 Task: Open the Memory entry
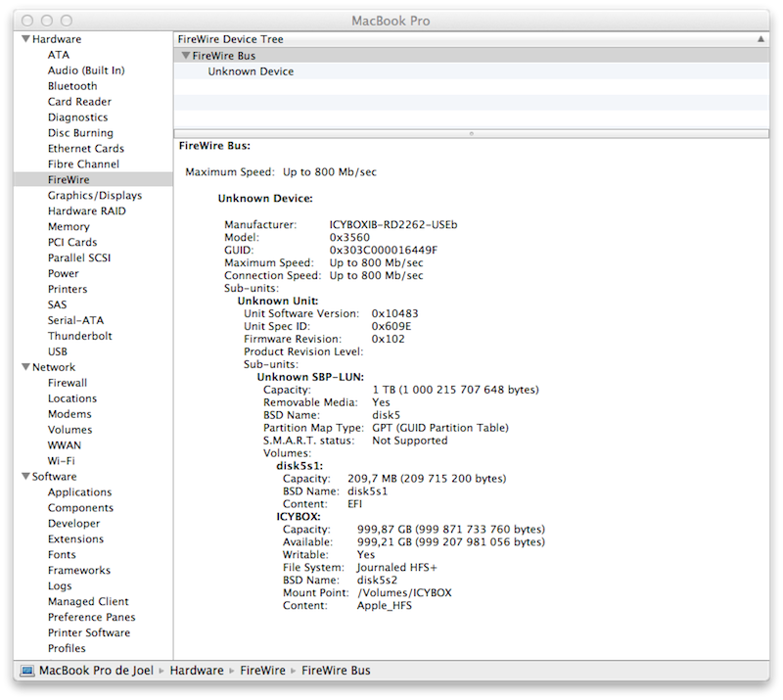pyautogui.click(x=69, y=226)
